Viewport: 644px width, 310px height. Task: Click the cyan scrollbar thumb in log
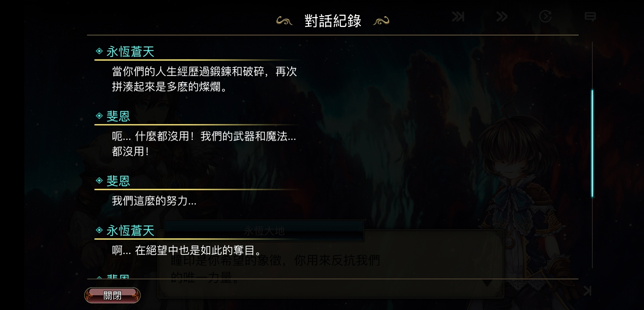[592, 144]
